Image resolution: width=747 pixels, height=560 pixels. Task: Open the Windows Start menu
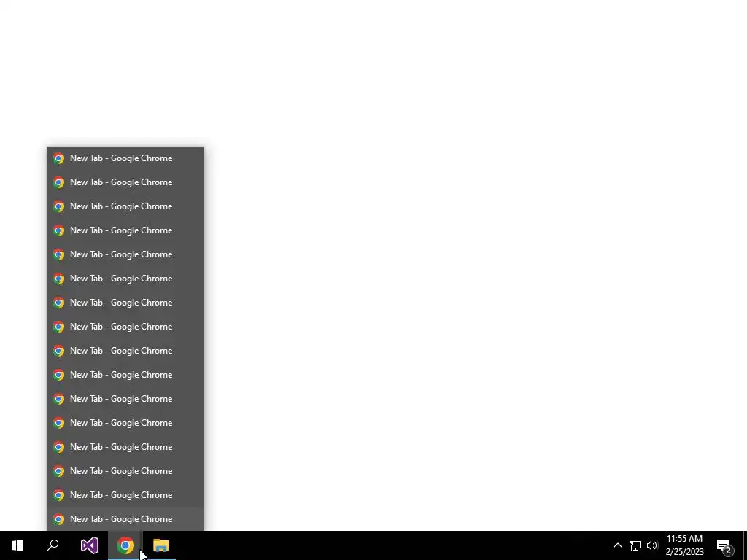[x=18, y=545]
